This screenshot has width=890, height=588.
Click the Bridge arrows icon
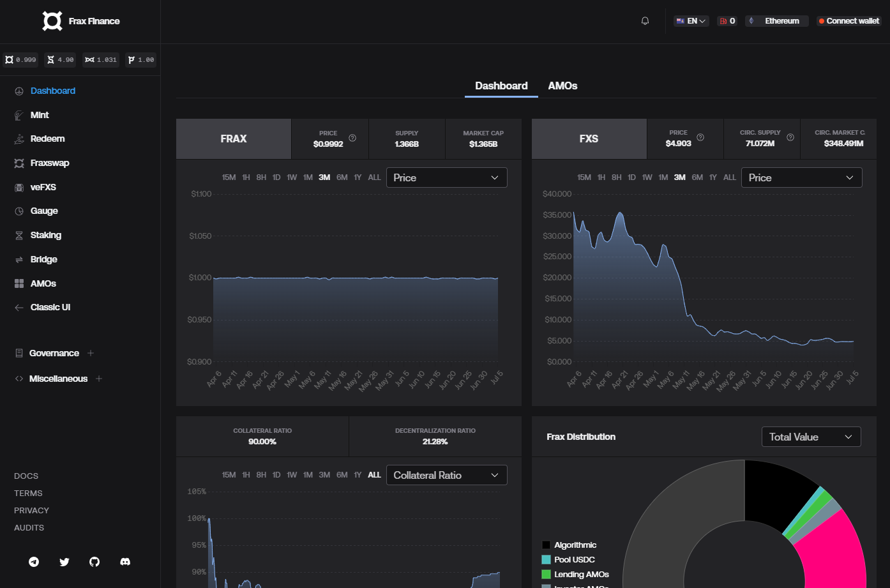19,260
